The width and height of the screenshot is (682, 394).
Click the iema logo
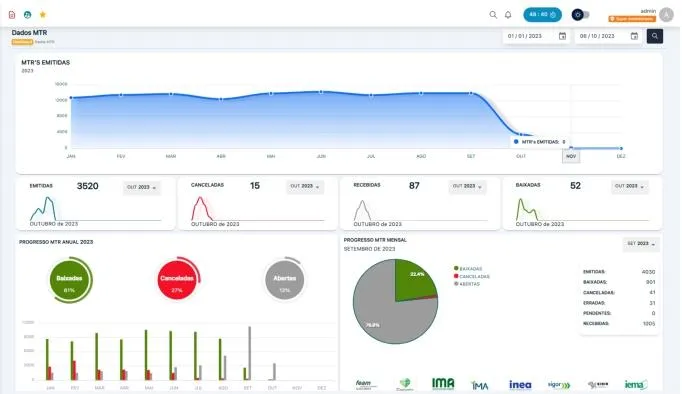[636, 384]
